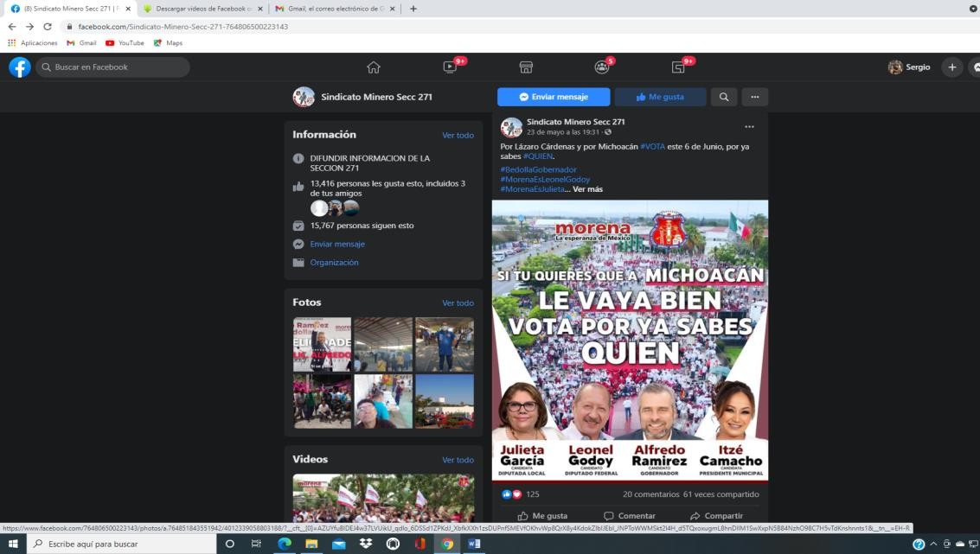Click the Windows Start button
Viewport: 980px width, 554px height.
coord(13,544)
